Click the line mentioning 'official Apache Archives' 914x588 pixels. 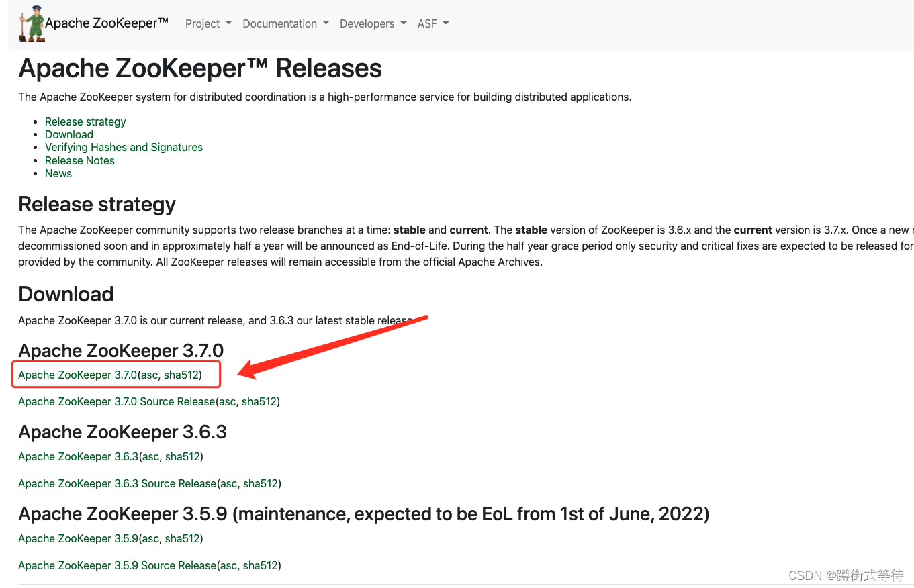tap(280, 262)
